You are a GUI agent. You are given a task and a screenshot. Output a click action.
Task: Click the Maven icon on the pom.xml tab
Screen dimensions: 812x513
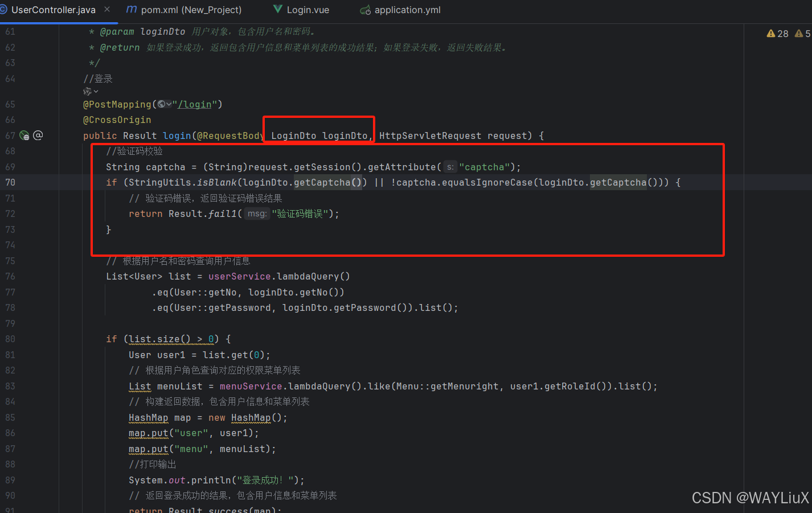click(133, 10)
